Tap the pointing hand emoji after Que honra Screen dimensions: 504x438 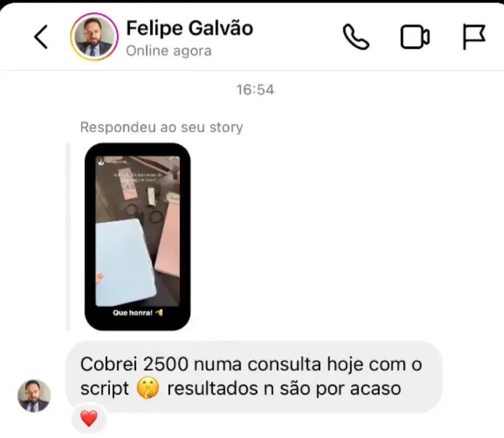coord(159,312)
